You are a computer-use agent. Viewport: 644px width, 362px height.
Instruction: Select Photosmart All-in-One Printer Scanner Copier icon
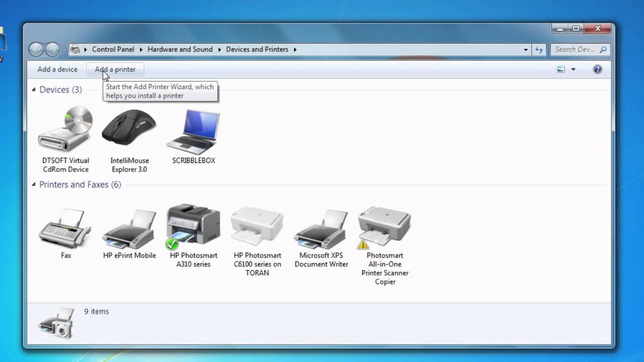click(385, 227)
